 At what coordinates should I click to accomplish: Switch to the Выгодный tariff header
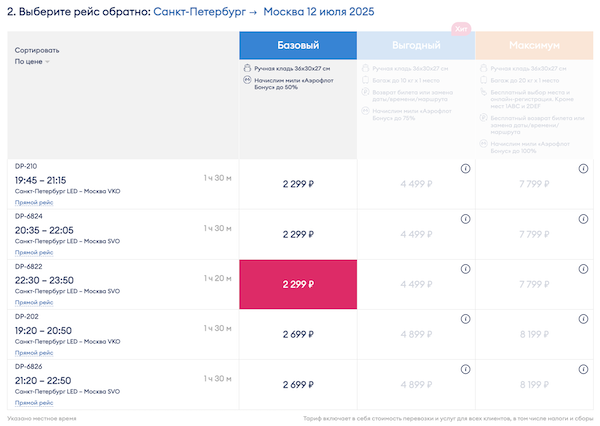pyautogui.click(x=415, y=45)
